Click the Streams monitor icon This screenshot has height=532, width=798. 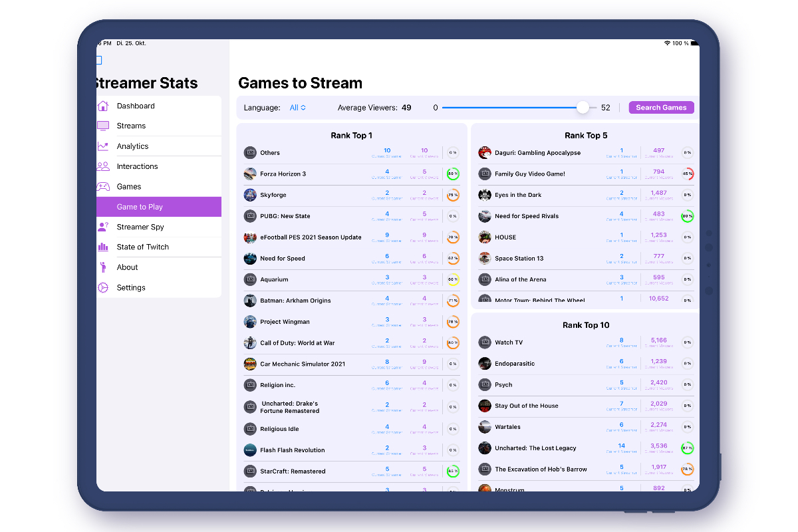[x=103, y=125]
